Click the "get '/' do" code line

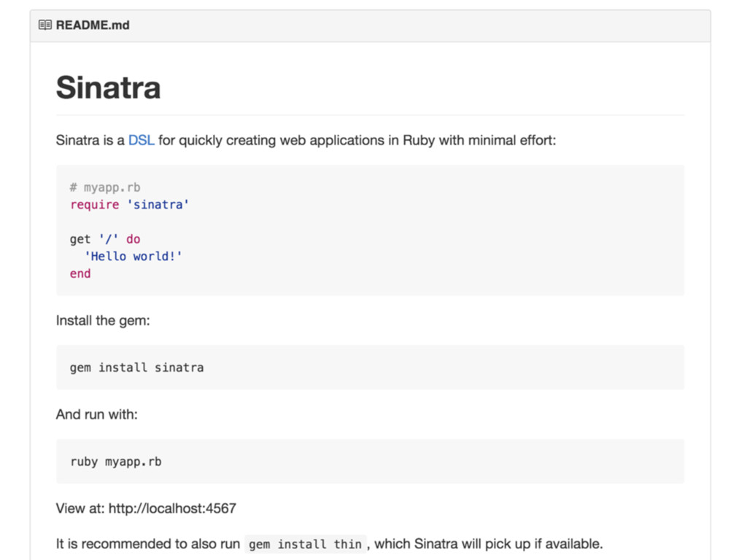(x=105, y=239)
